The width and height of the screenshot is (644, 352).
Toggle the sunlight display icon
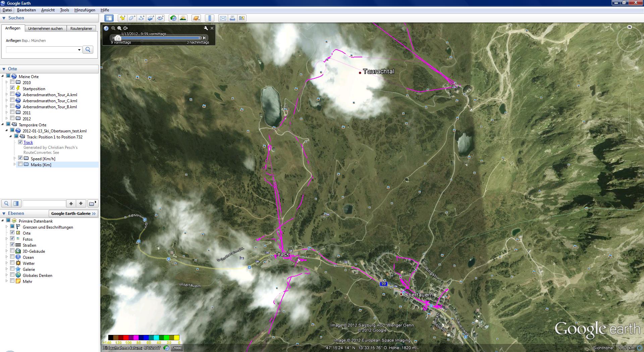tap(183, 18)
